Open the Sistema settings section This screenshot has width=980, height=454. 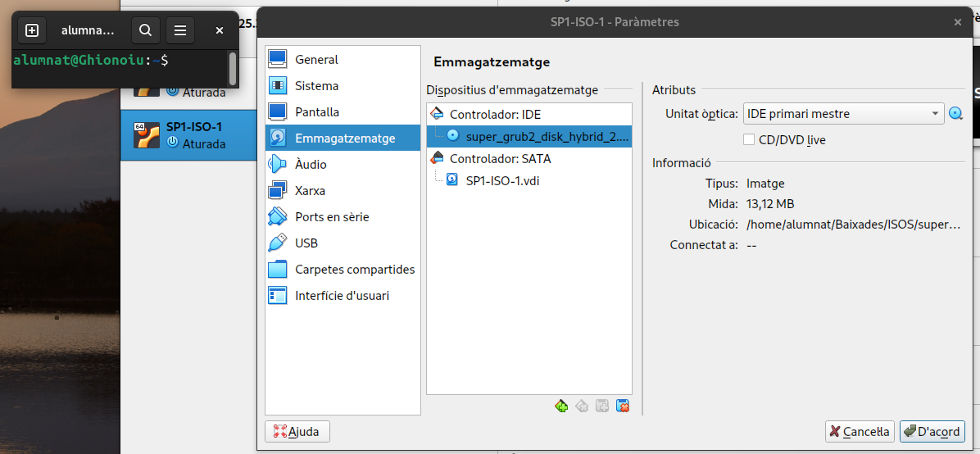tap(316, 86)
